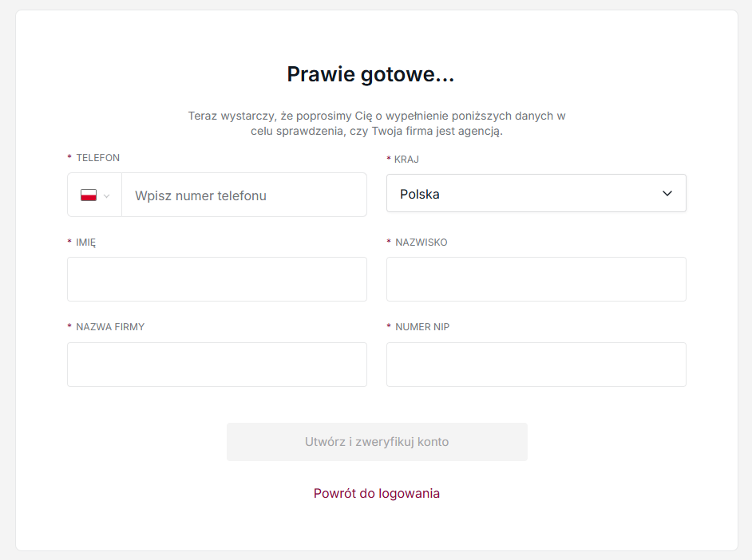This screenshot has width=752, height=560.
Task: Follow the Powrót do logowania link
Action: 377,493
